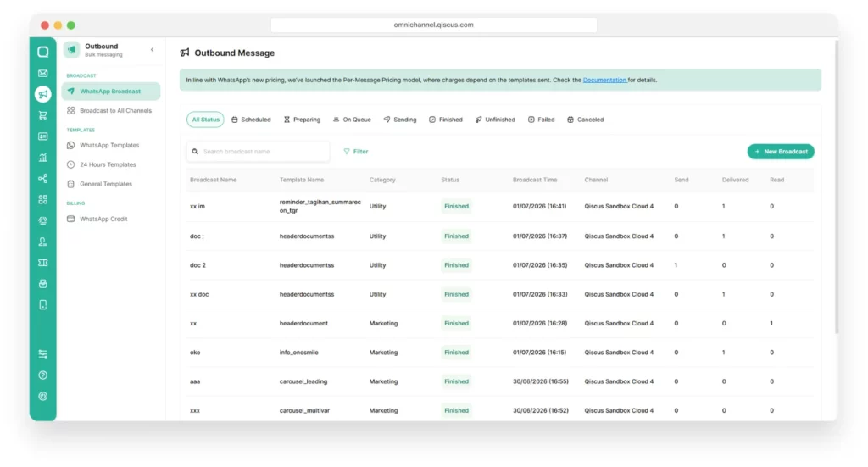Click template name info_onesmile
868x467 pixels.
click(299, 353)
